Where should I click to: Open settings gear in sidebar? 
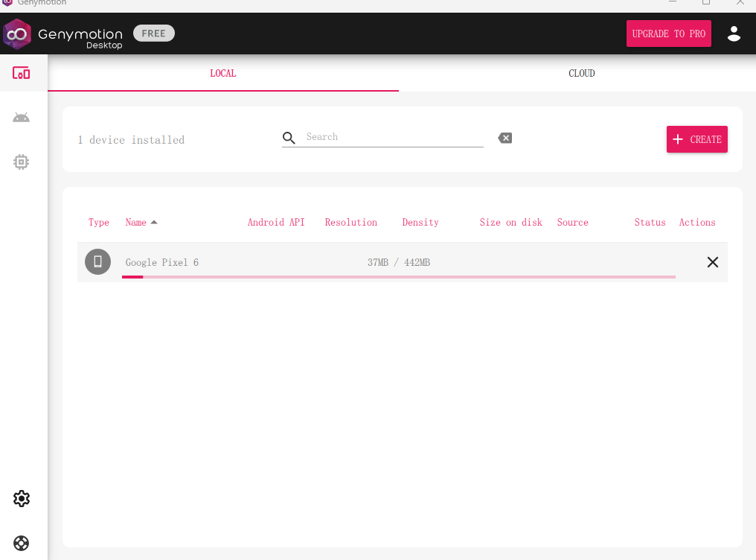[x=22, y=498]
